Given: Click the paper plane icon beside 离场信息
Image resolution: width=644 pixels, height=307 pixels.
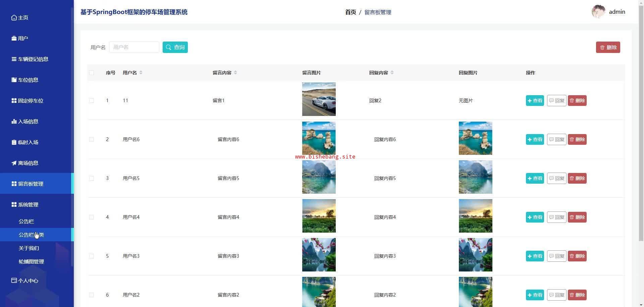Looking at the screenshot, I should (14, 163).
